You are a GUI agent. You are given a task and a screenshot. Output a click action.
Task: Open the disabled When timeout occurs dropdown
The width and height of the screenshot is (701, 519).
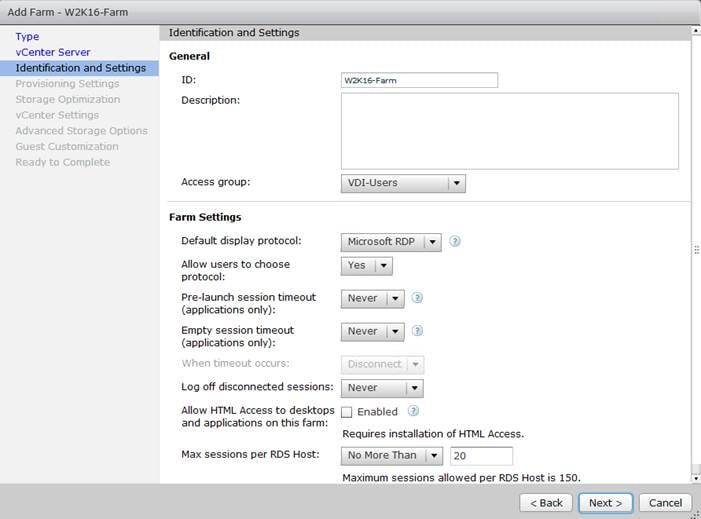pos(382,365)
